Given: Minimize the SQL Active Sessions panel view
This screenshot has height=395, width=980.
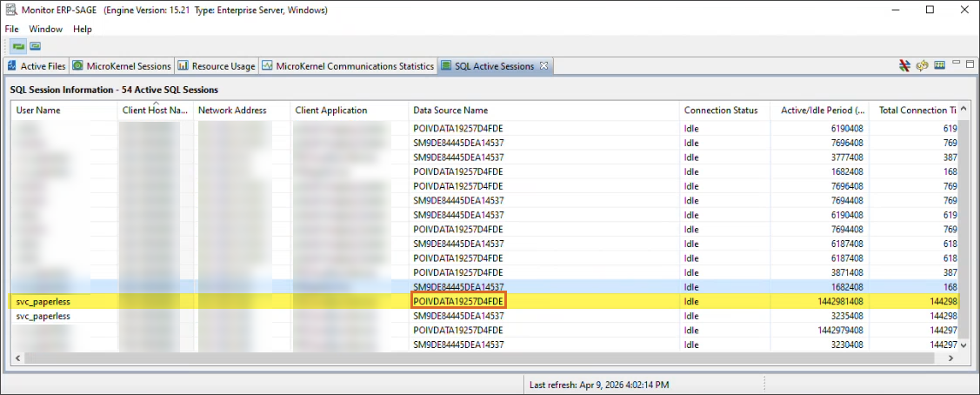Looking at the screenshot, I should 957,64.
